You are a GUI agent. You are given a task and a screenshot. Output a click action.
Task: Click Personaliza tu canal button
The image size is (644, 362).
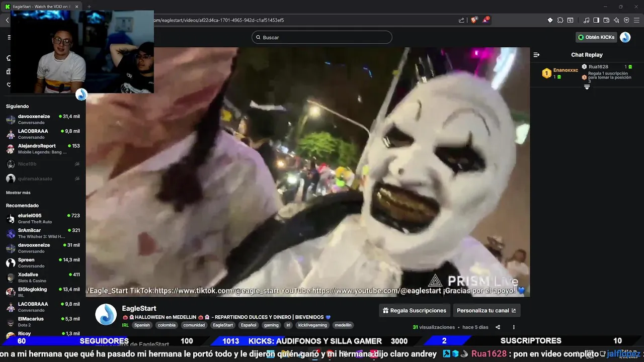pos(487,311)
